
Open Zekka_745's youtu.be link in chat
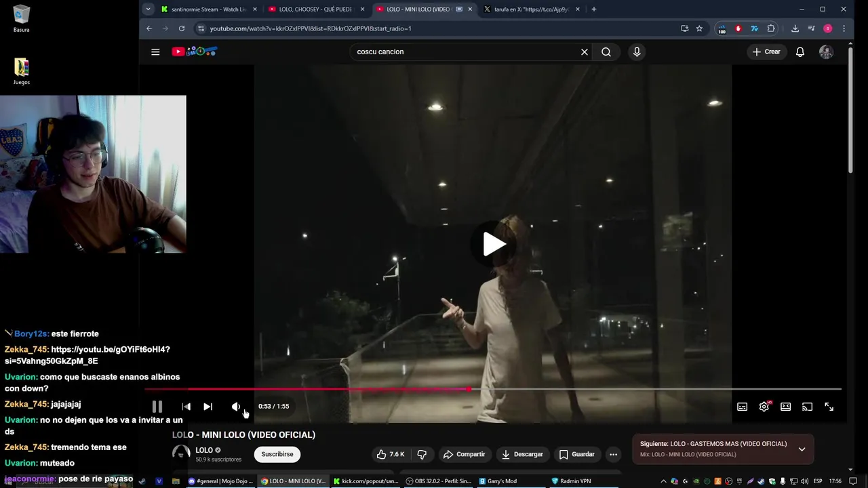[87, 355]
